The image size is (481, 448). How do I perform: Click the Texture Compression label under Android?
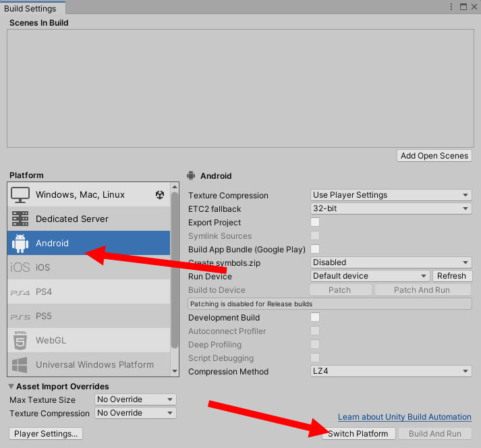pos(228,196)
